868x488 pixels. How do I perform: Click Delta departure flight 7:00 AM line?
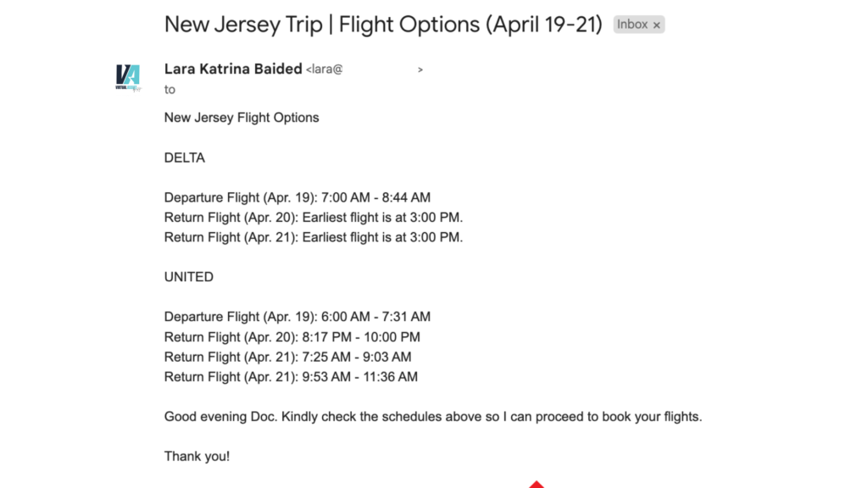click(x=298, y=197)
